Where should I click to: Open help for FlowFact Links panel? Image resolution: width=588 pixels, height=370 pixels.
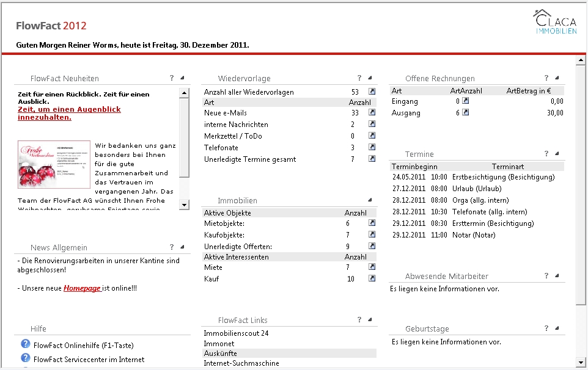tap(359, 319)
